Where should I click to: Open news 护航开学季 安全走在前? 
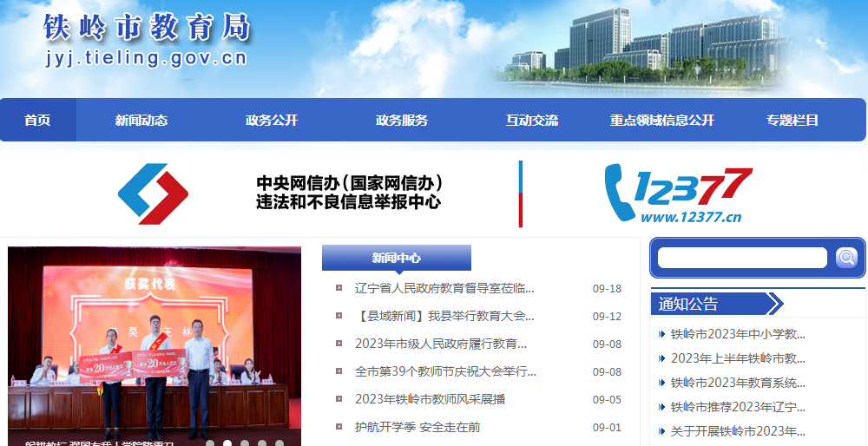click(418, 427)
